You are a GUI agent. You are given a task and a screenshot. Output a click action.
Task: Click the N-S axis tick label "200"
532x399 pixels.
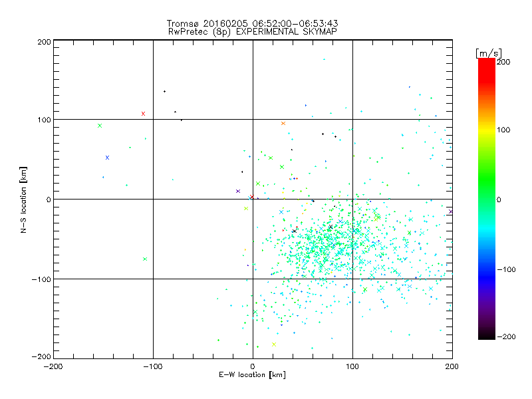click(44, 42)
